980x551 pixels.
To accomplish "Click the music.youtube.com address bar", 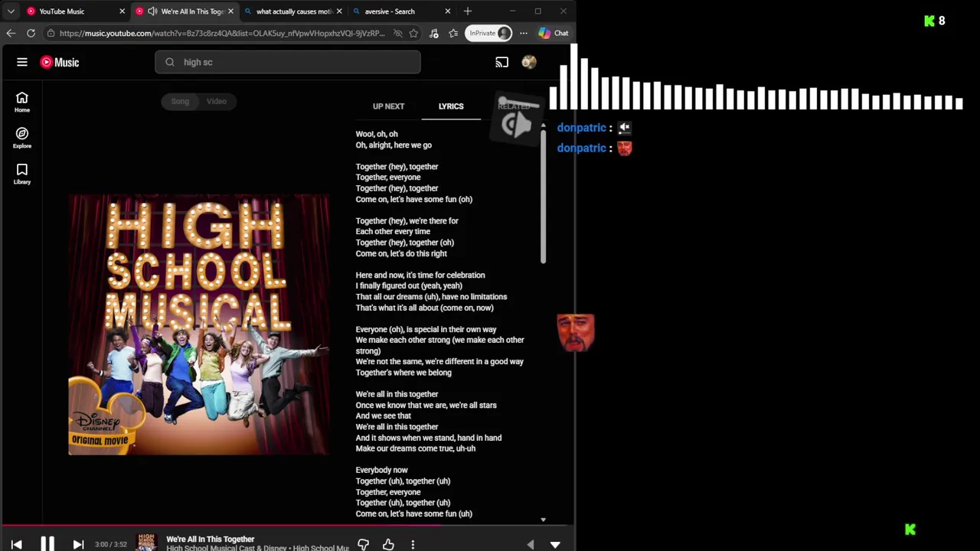I will (222, 33).
